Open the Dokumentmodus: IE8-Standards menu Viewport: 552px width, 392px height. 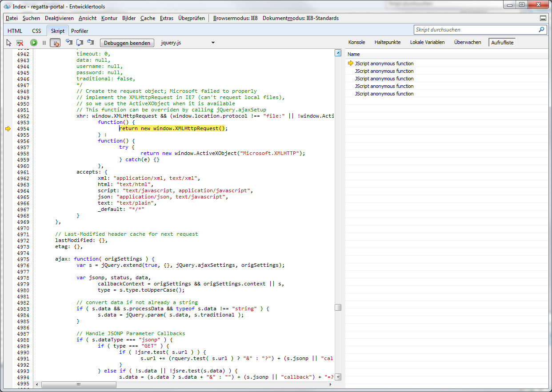click(300, 18)
